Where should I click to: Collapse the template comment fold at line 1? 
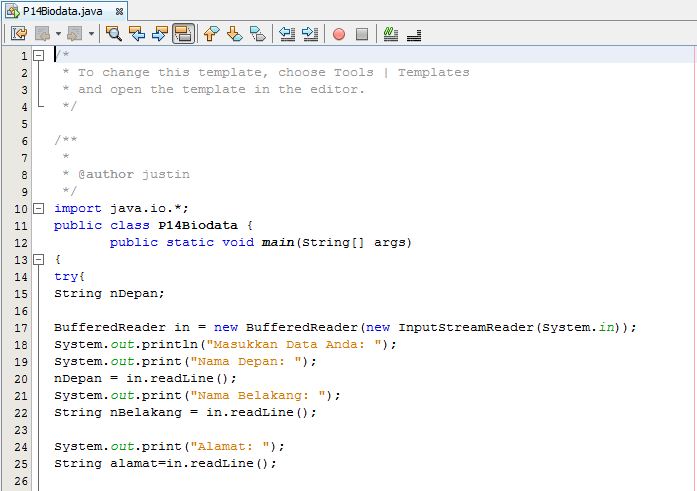(39, 55)
